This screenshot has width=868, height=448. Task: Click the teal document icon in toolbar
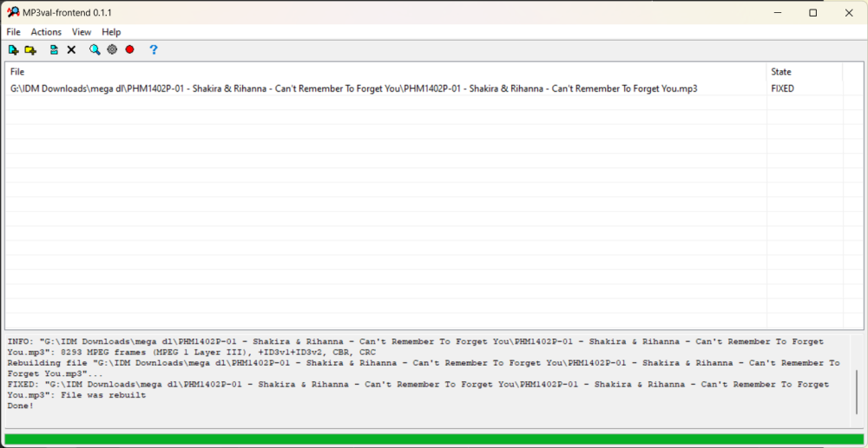54,50
